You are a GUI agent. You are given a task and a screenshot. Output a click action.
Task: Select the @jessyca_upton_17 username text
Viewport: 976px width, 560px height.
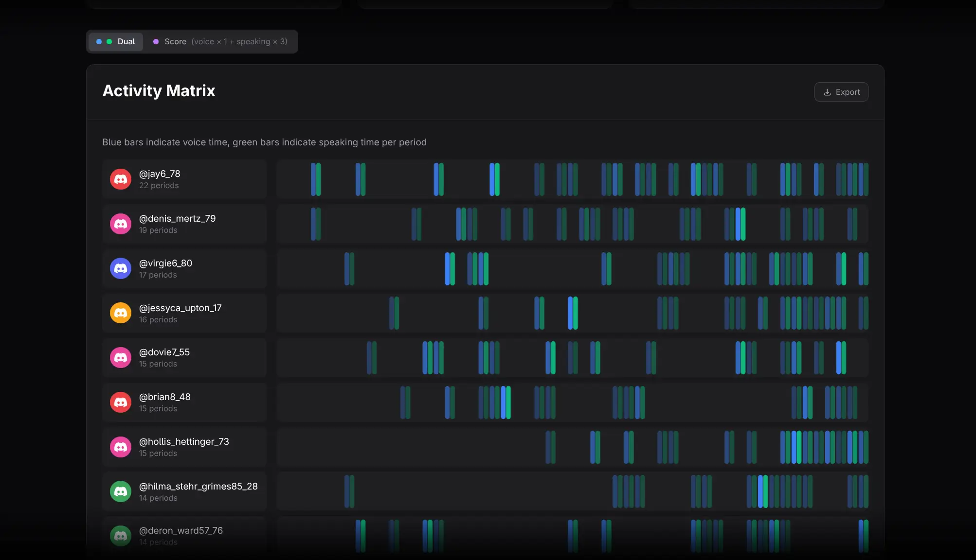(180, 308)
